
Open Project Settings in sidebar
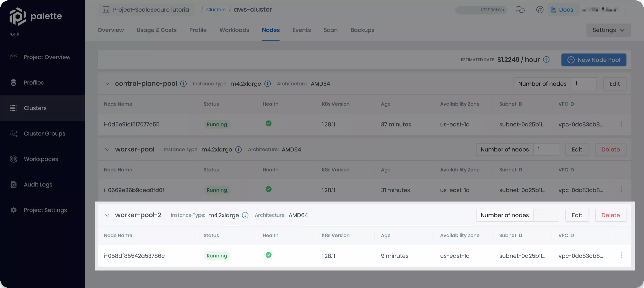point(42,210)
